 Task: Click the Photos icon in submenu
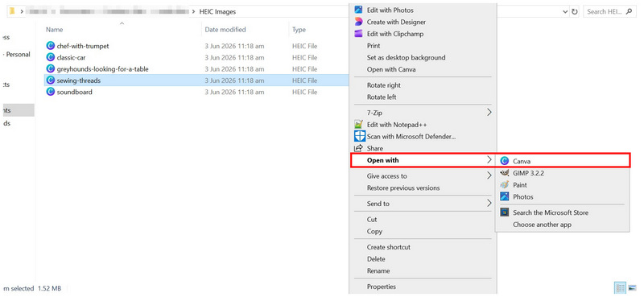505,196
